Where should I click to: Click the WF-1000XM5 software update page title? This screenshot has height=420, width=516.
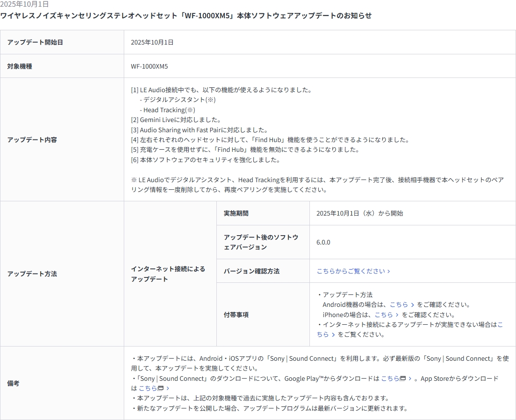point(186,16)
